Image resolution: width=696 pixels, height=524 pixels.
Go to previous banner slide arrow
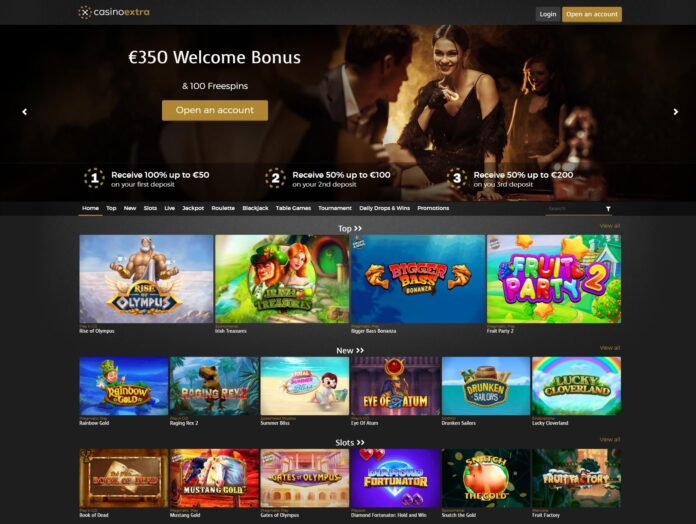24,112
